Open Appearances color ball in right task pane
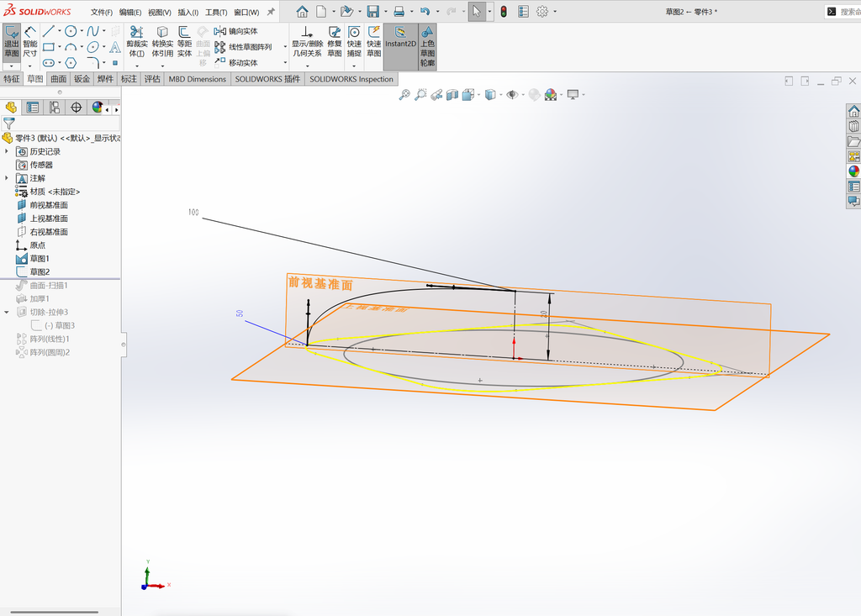861x616 pixels. pyautogui.click(x=853, y=171)
